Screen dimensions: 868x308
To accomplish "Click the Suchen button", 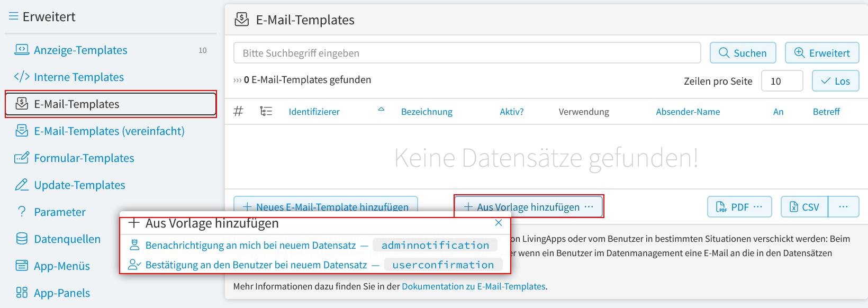I will pyautogui.click(x=743, y=53).
